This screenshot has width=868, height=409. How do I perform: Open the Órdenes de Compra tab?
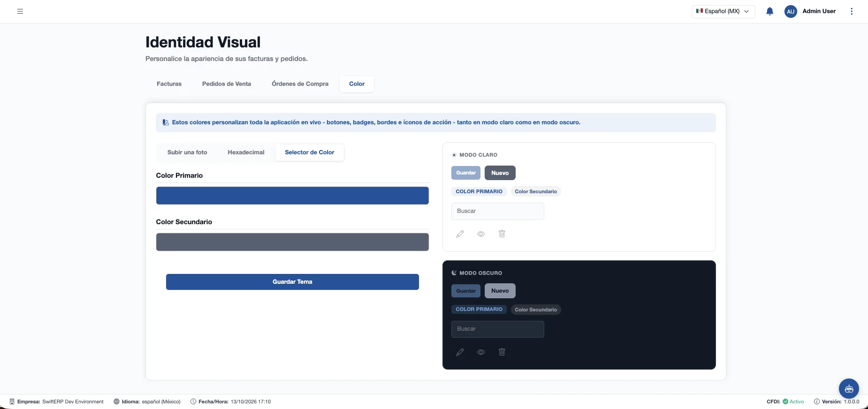(x=300, y=84)
